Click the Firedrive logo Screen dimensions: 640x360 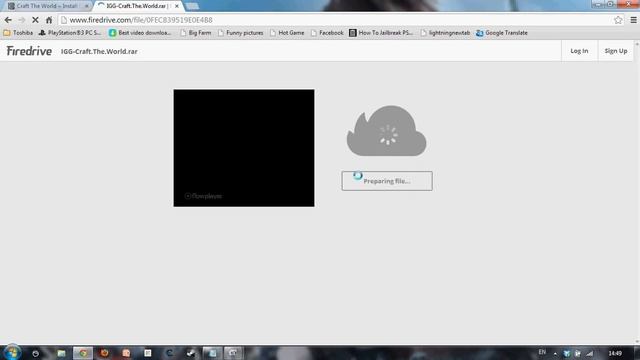(29, 51)
